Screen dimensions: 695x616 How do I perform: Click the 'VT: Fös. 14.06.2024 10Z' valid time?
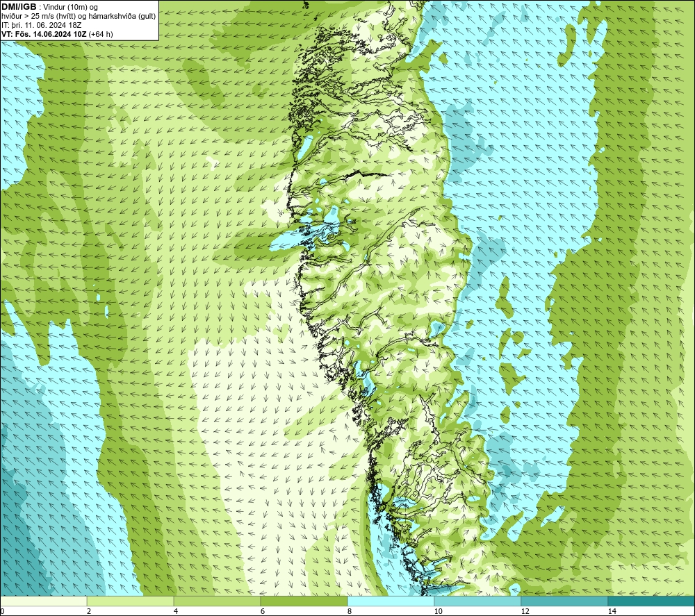(x=44, y=34)
